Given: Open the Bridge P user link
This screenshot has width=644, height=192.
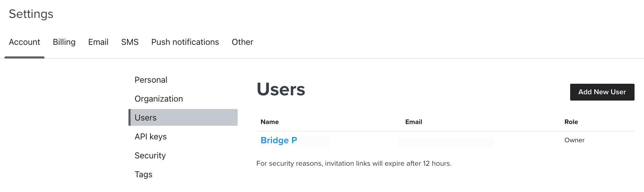Looking at the screenshot, I should (x=279, y=140).
